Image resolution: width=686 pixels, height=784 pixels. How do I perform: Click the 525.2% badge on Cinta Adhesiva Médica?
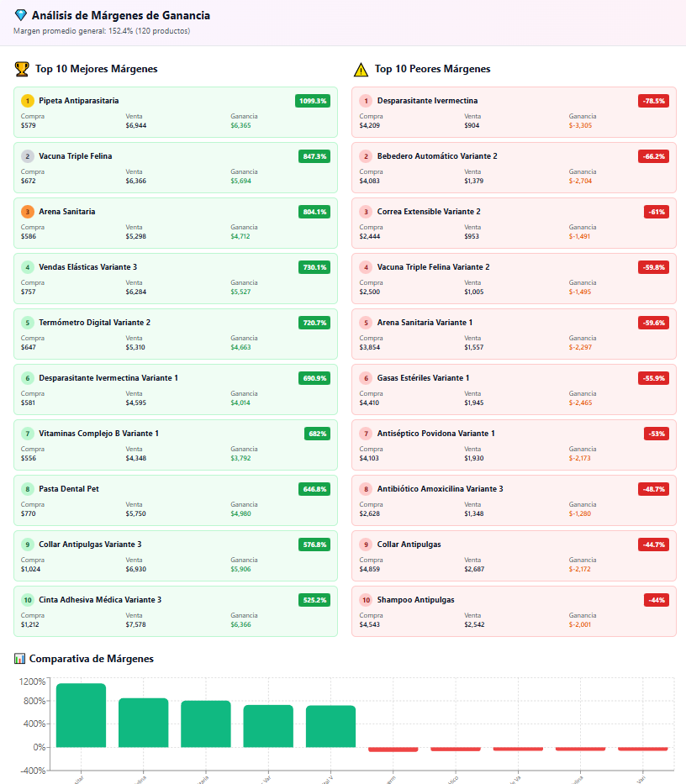click(x=314, y=600)
